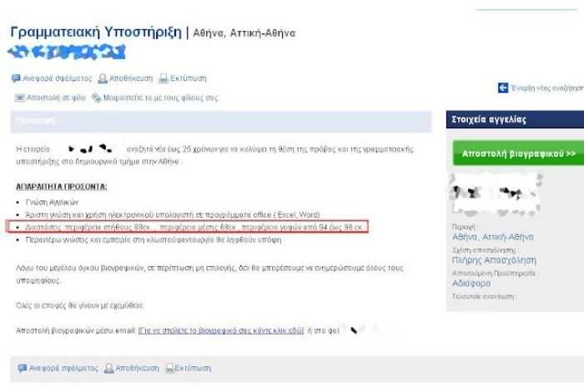The width and height of the screenshot is (584, 392).
Task: Click the bottom report error speech-bubble icon
Action: pos(23,368)
